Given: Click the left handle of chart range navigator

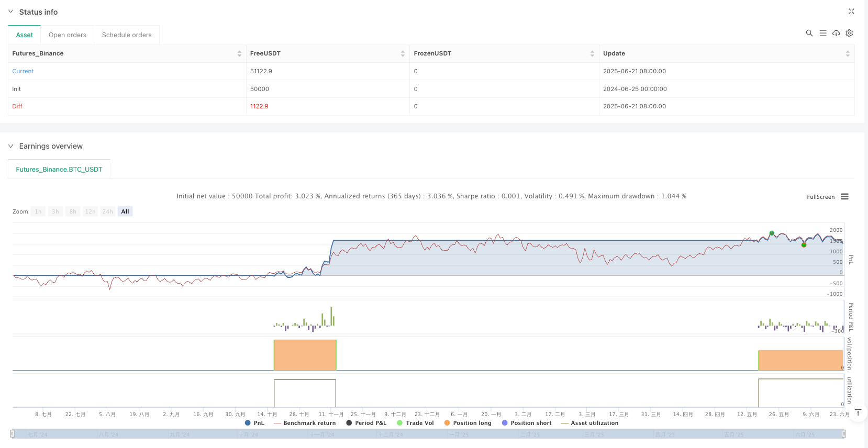Looking at the screenshot, I should (13, 434).
